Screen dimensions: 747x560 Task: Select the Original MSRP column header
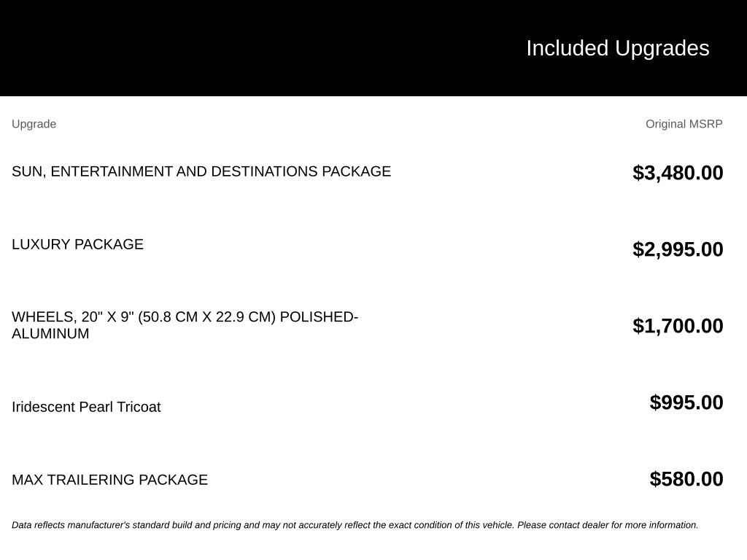[684, 124]
